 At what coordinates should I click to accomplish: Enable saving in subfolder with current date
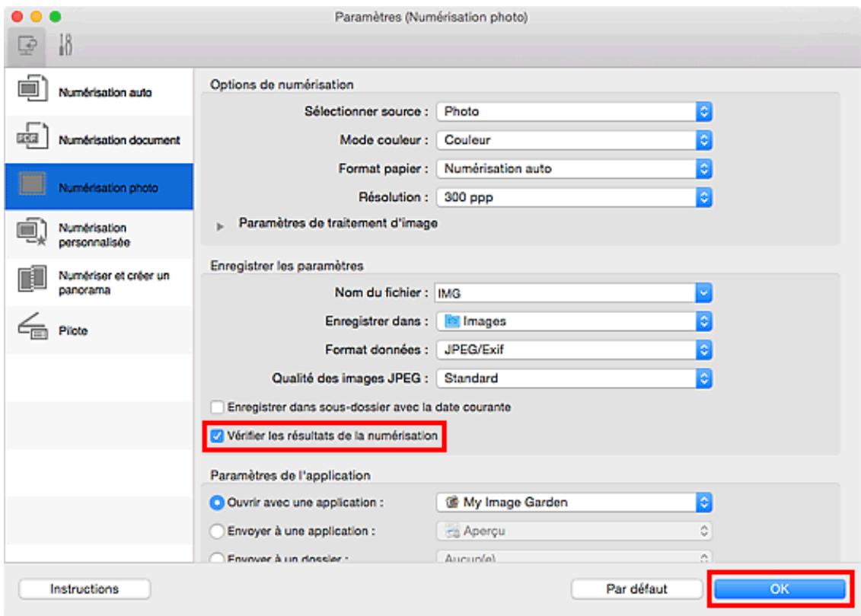[x=218, y=407]
